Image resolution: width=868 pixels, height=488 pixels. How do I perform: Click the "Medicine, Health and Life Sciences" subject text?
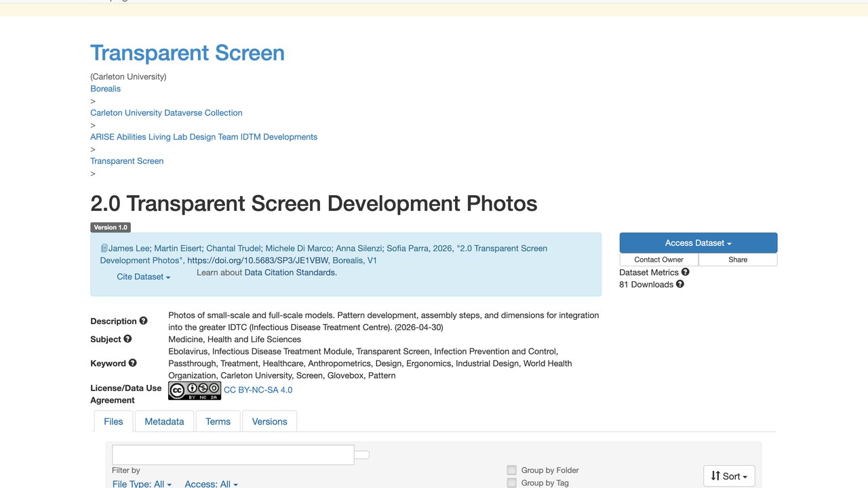coord(235,340)
